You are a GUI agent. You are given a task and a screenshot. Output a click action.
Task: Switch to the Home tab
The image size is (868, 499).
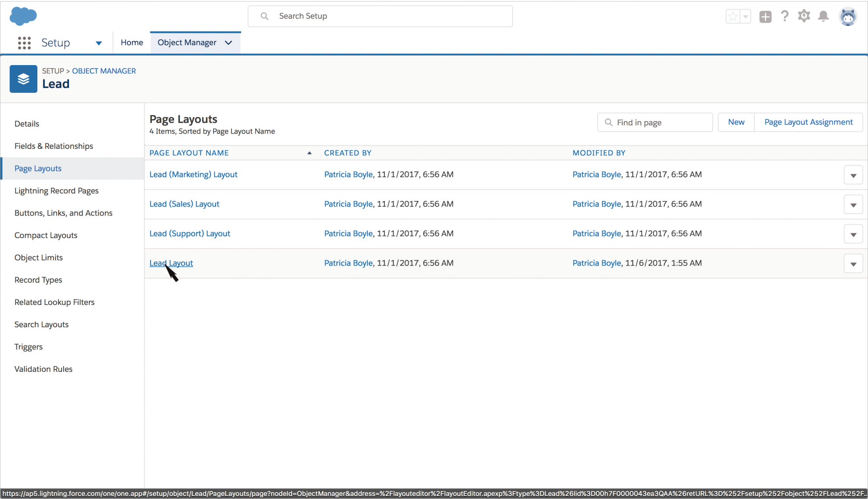pos(132,43)
